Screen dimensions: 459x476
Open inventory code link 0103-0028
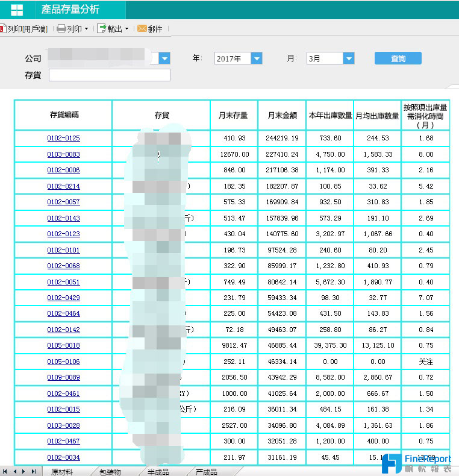[x=63, y=425]
